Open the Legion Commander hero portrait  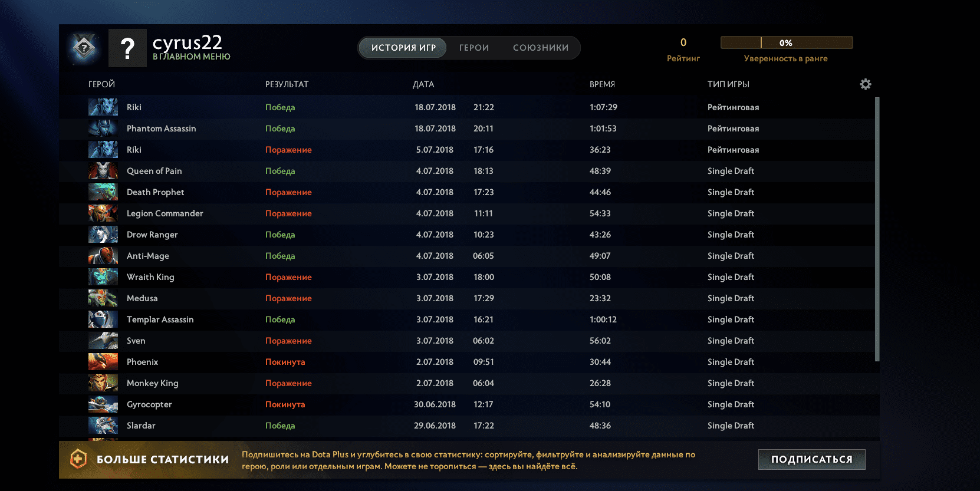[103, 213]
